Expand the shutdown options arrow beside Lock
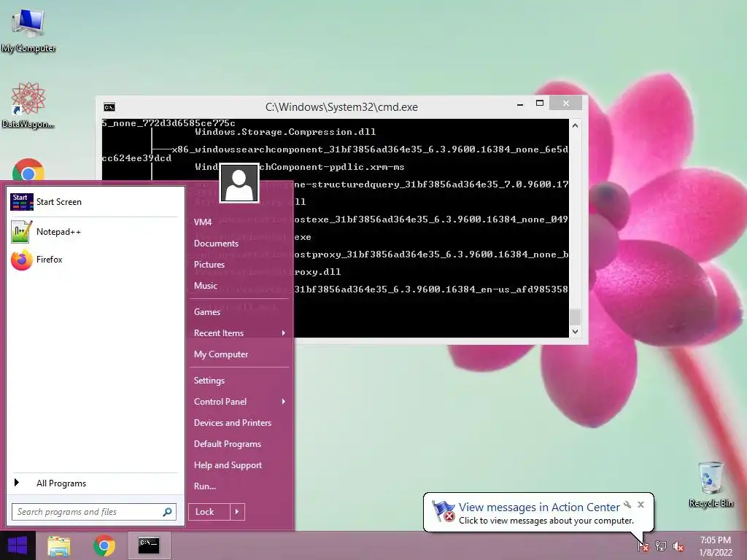This screenshot has height=560, width=747. (x=237, y=512)
